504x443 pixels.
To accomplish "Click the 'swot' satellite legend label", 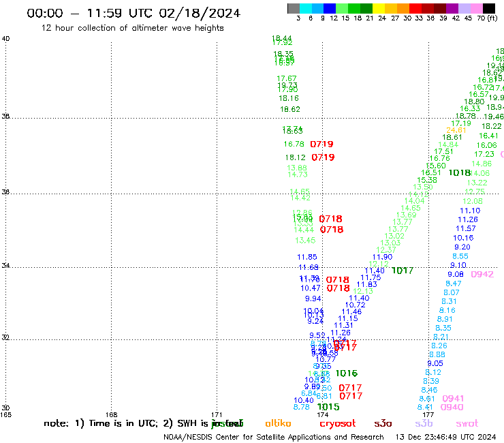I will [467, 423].
